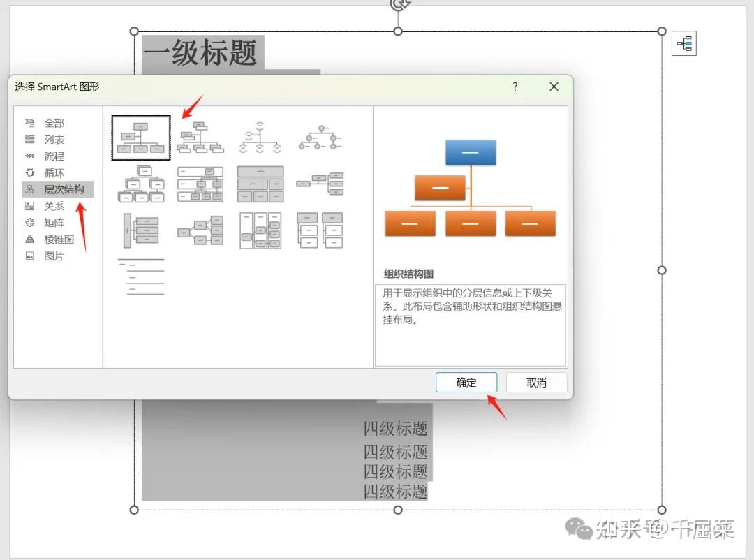This screenshot has height=560, width=754.
Task: Click the 图片 category icon
Action: pyautogui.click(x=31, y=256)
